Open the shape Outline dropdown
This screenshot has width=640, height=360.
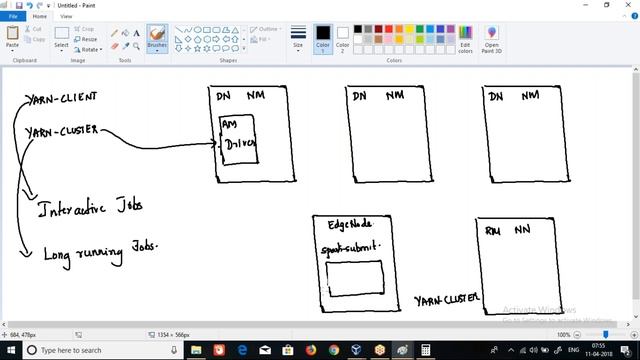pos(266,29)
